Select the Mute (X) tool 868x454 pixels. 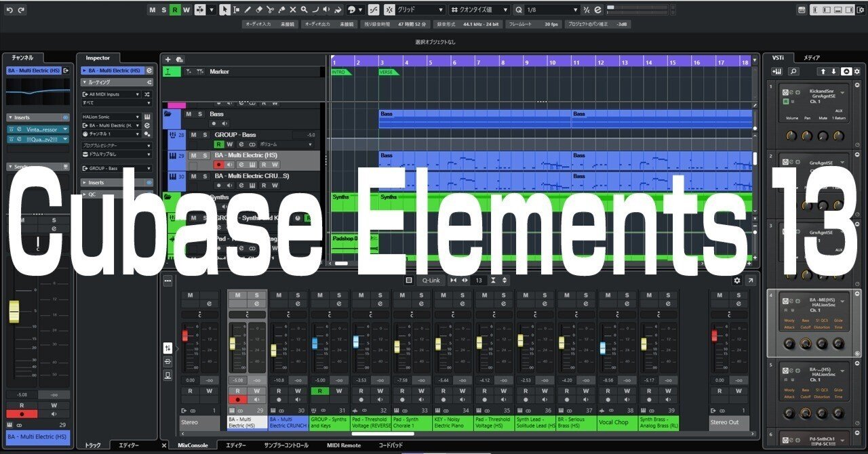[293, 9]
